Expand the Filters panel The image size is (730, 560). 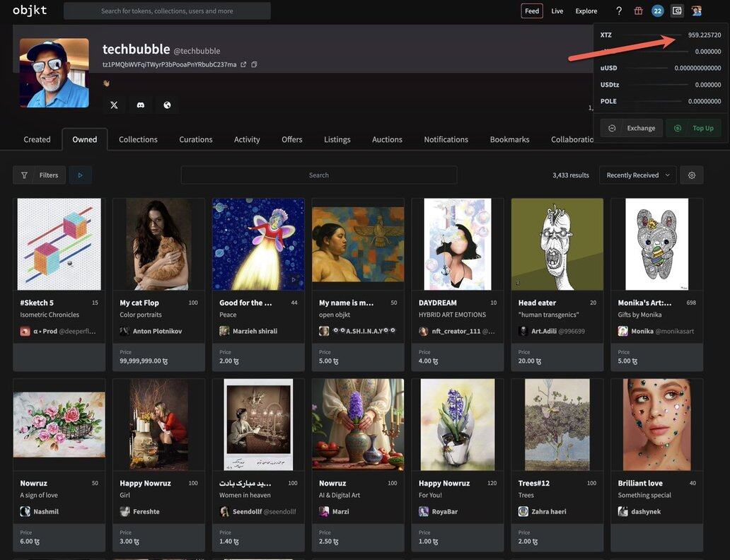(40, 175)
